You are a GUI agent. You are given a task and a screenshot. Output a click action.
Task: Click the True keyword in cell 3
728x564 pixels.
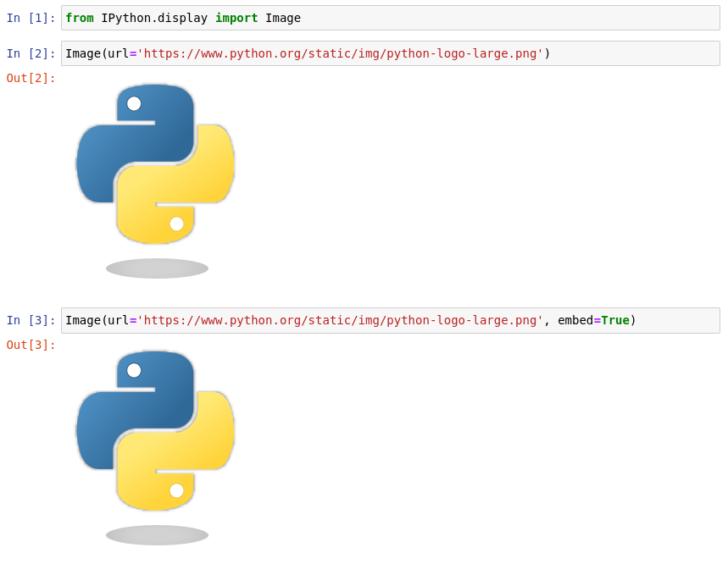614,320
